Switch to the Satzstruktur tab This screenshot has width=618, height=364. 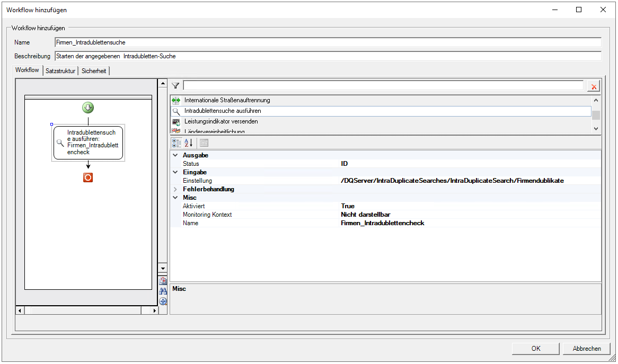(60, 71)
